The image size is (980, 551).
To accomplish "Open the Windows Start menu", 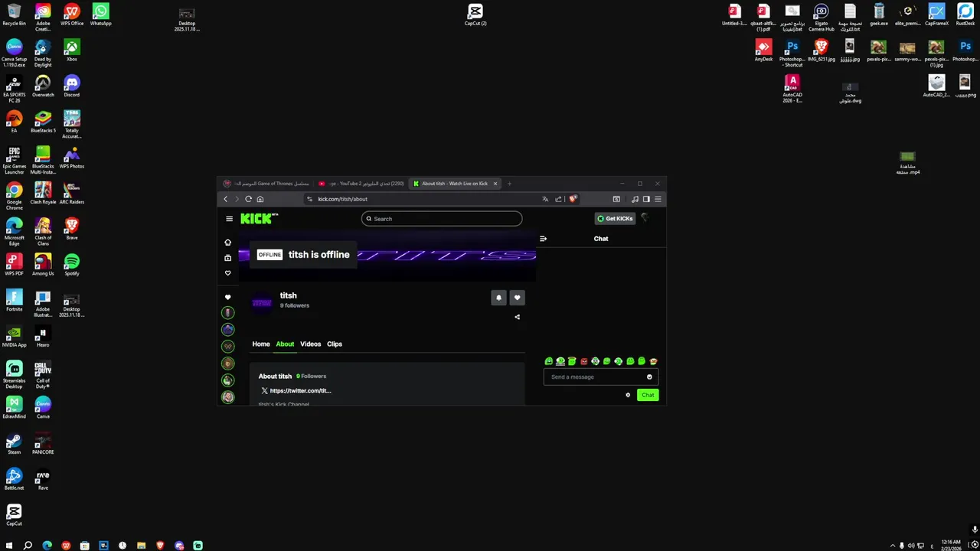I will point(9,546).
